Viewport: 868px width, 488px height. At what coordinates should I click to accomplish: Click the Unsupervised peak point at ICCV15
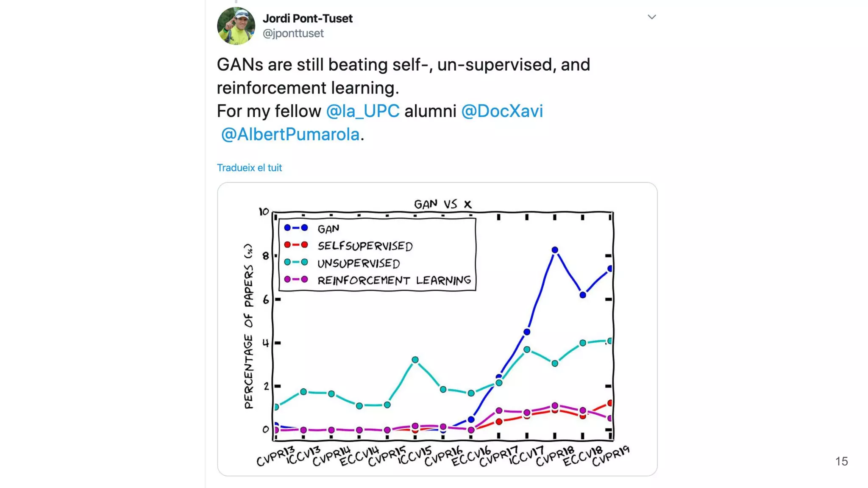pyautogui.click(x=415, y=360)
